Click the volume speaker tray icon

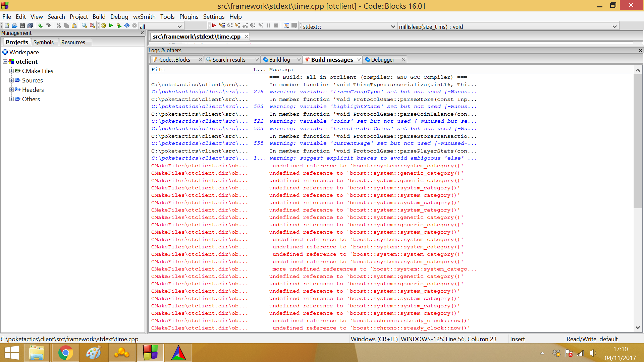coord(593,353)
